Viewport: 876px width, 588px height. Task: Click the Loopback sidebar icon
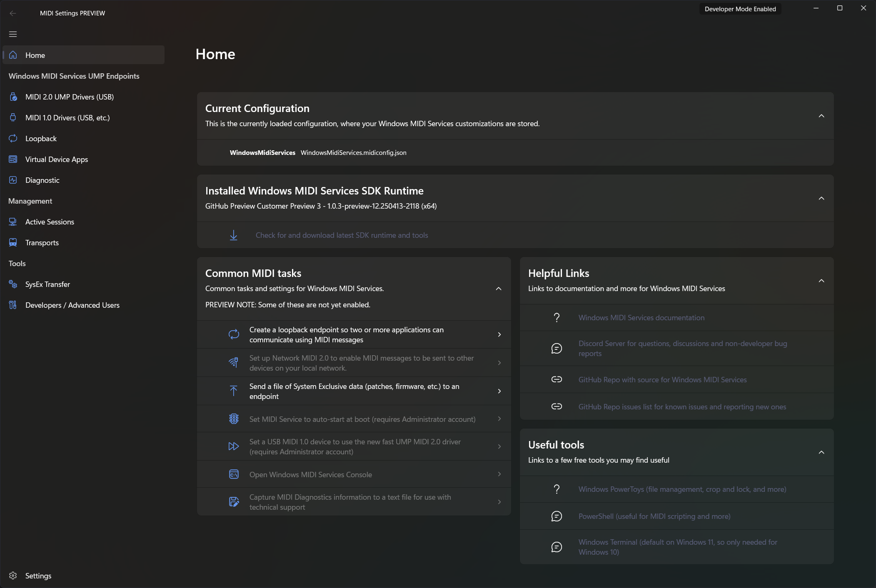coord(13,138)
